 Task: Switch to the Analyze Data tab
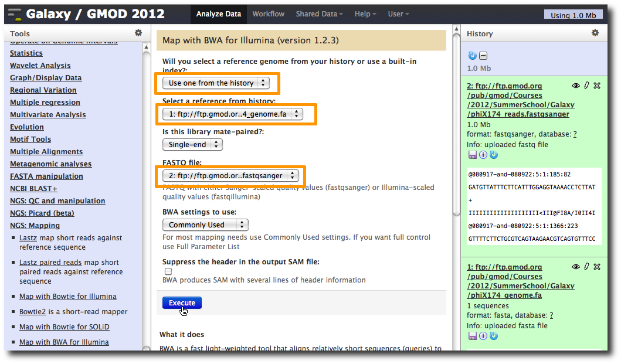point(219,14)
